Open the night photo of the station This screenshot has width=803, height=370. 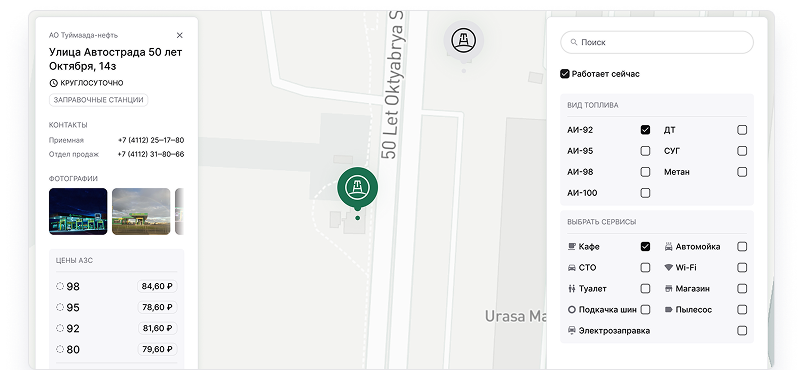point(78,211)
